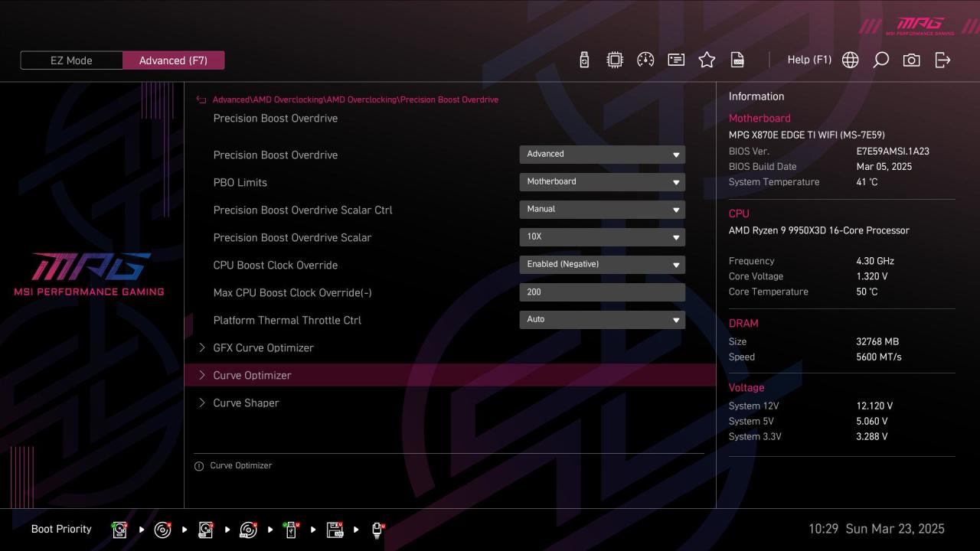
Task: Expand the GFX Curve Optimizer submenu
Action: click(450, 347)
